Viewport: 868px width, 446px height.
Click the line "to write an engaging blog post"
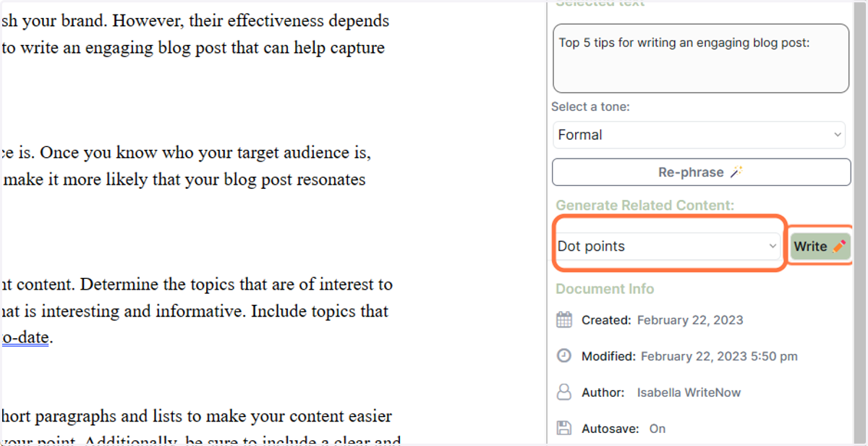click(192, 49)
